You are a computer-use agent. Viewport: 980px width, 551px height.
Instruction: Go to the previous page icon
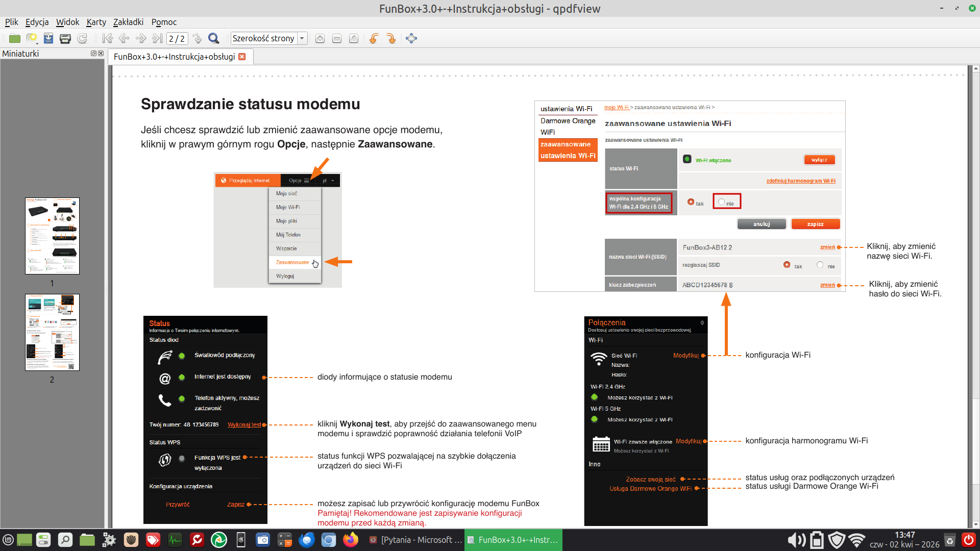124,39
